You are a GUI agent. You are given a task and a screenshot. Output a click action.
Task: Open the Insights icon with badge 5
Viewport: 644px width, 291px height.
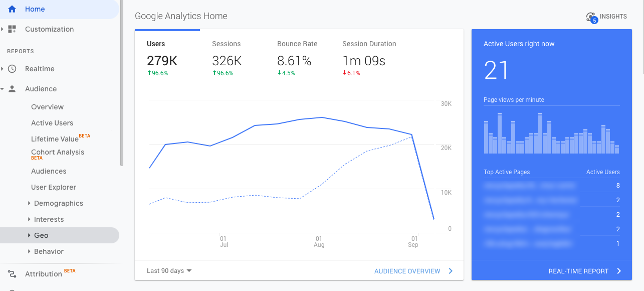591,18
